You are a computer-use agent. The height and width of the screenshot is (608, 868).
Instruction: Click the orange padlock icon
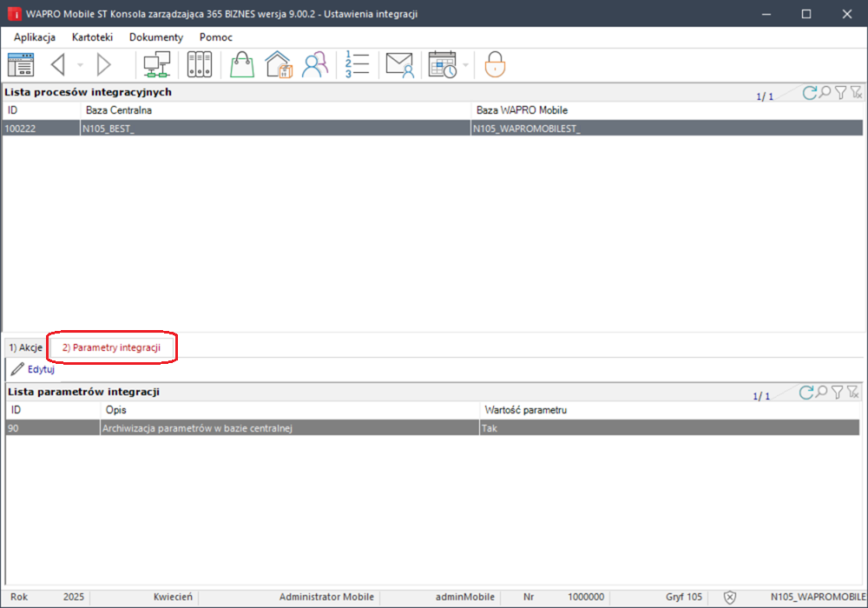[495, 65]
